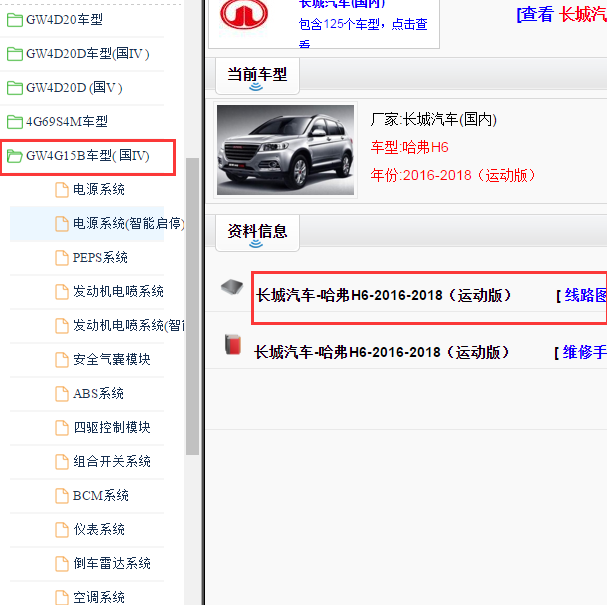The height and width of the screenshot is (605, 607).
Task: Open 发动机电喷系统 entry
Action: tap(118, 292)
